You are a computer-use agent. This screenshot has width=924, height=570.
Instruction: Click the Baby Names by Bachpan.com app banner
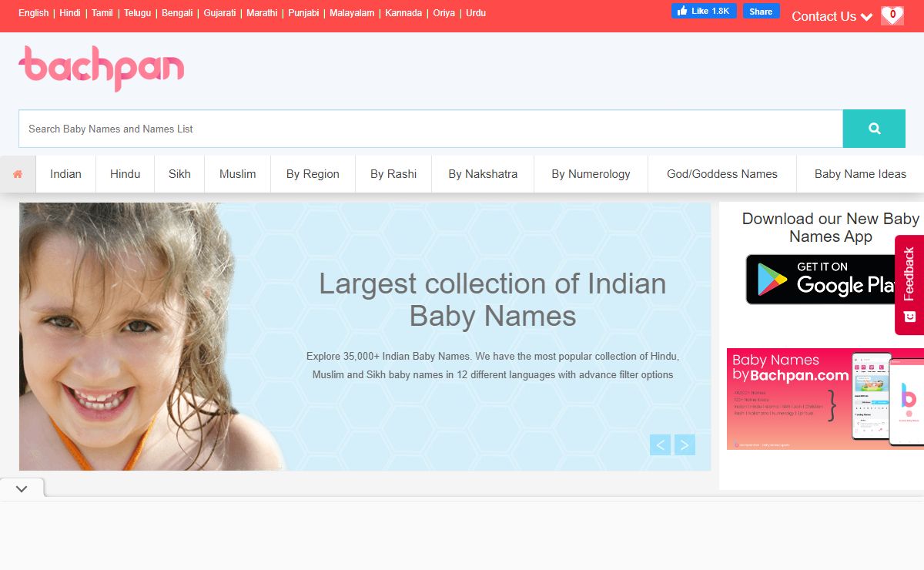[825, 399]
